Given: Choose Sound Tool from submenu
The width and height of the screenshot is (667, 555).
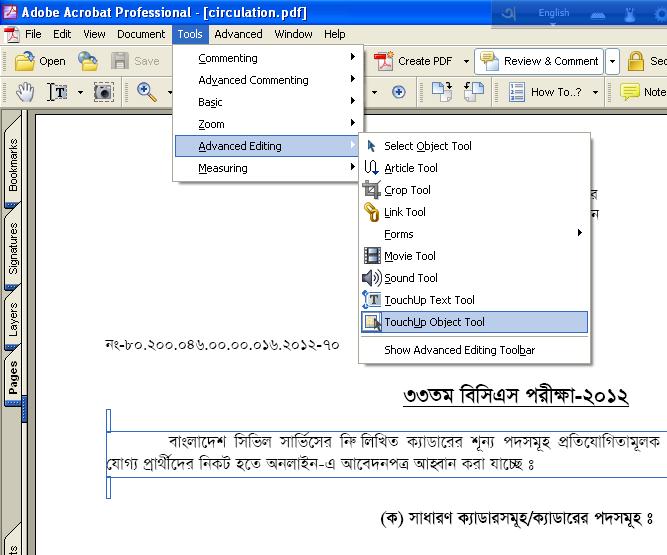Looking at the screenshot, I should point(474,278).
